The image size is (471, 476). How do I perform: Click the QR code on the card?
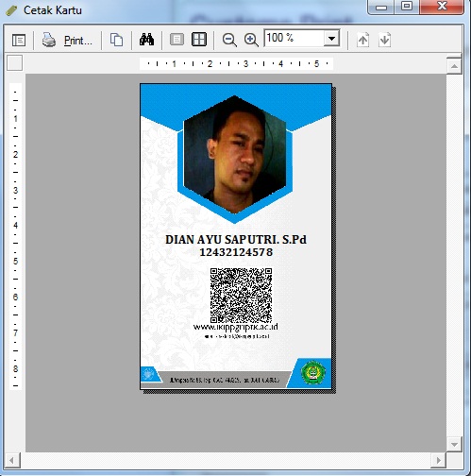[x=241, y=296]
